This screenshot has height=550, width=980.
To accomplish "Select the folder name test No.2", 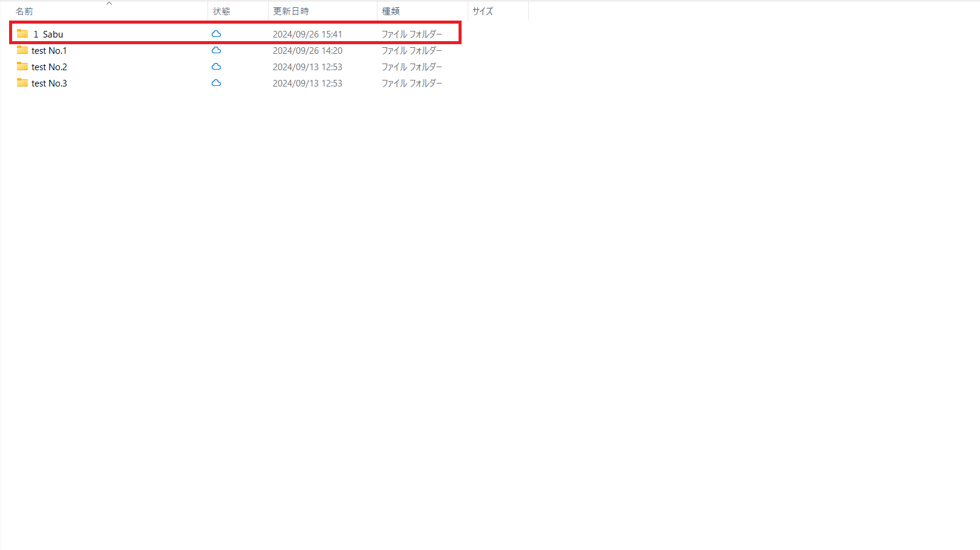I will 49,67.
